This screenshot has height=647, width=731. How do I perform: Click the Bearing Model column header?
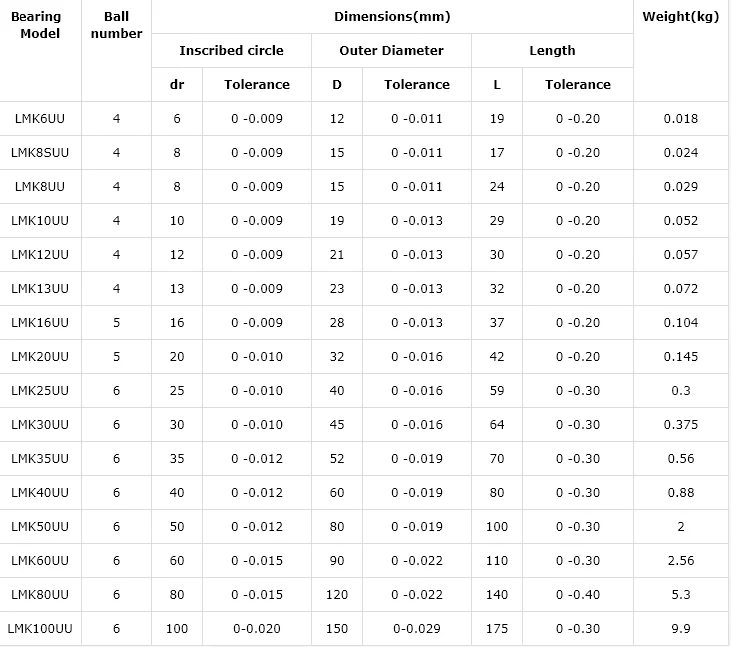[36, 25]
